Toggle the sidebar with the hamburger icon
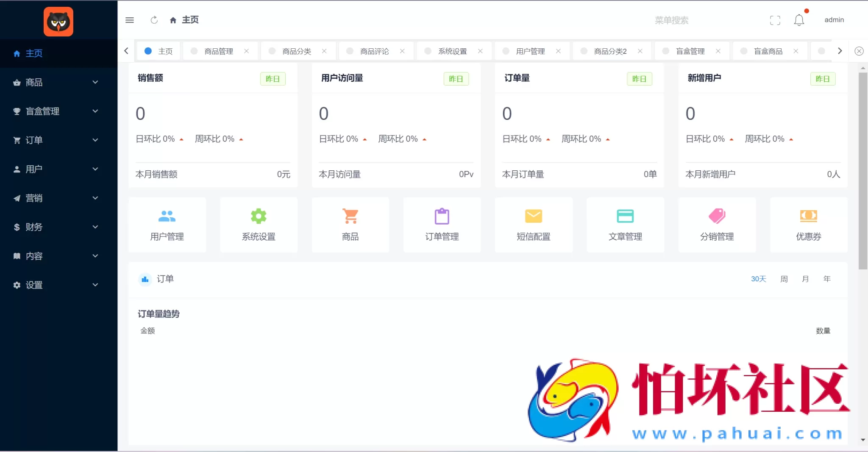 coord(130,20)
